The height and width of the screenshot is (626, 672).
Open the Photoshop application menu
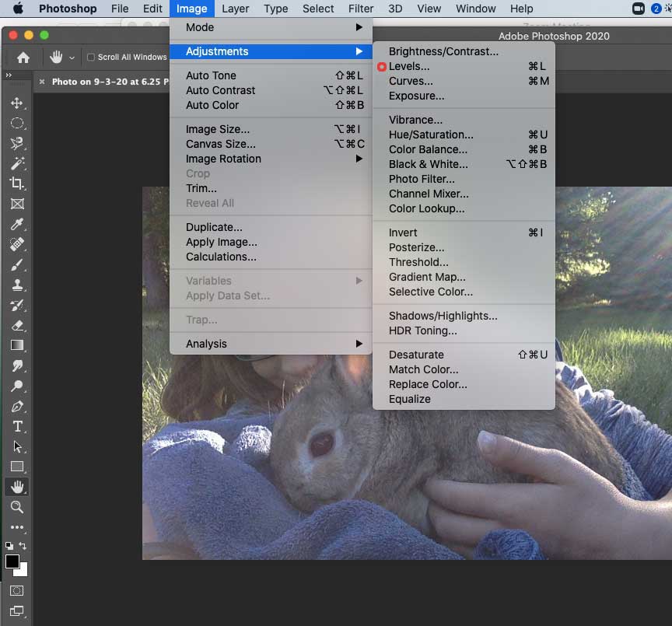68,9
